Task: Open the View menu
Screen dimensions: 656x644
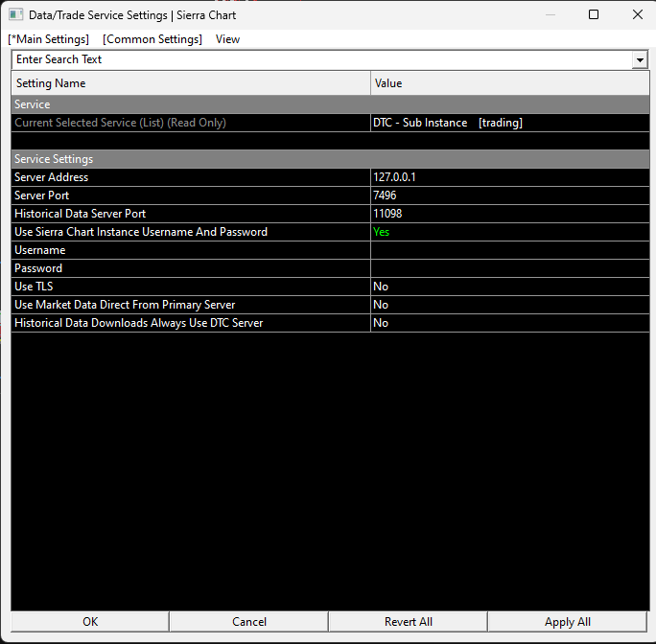Action: coord(227,39)
